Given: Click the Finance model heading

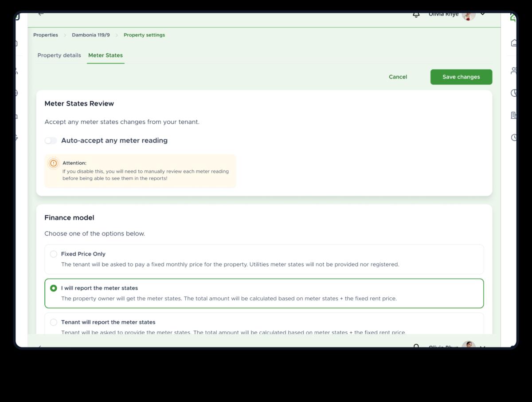Looking at the screenshot, I should coord(69,217).
